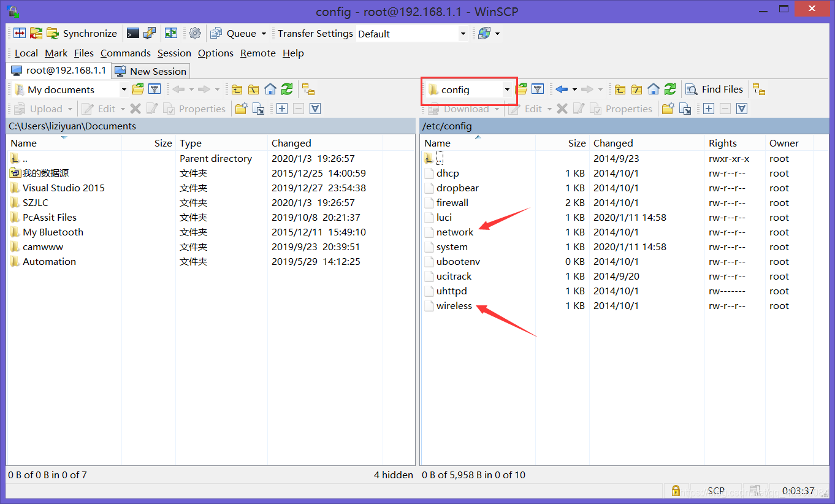Screen dimensions: 835x504
Task: Refresh the remote panel with green arrows
Action: 670,90
